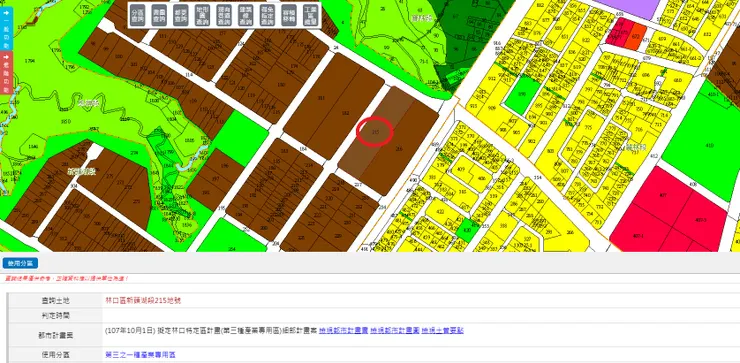Click brown parcel 197 on the map
Image resolution: width=740 pixels, height=363 pixels.
(x=215, y=178)
